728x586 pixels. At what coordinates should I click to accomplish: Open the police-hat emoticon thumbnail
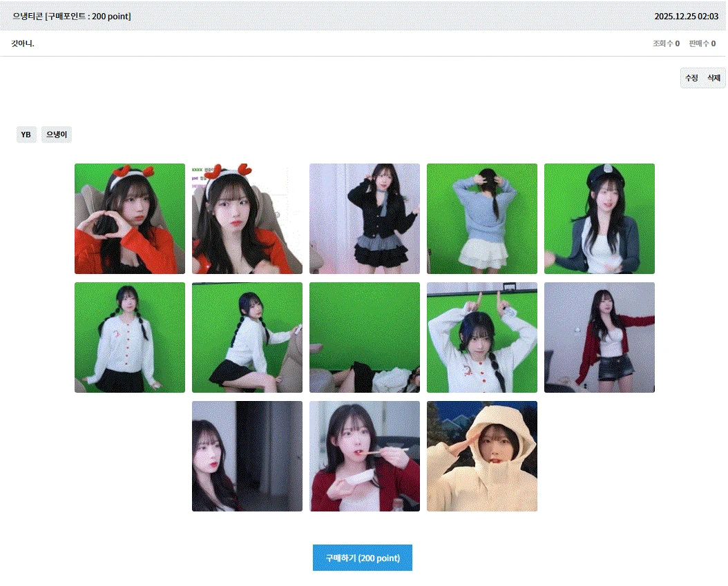[x=599, y=218]
